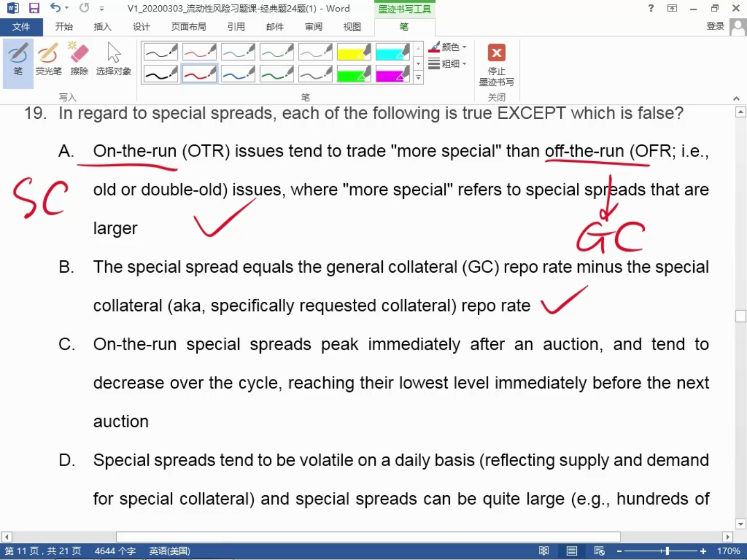Open the 粗细 ink thickness dropdown
The image size is (747, 560).
pyautogui.click(x=448, y=64)
